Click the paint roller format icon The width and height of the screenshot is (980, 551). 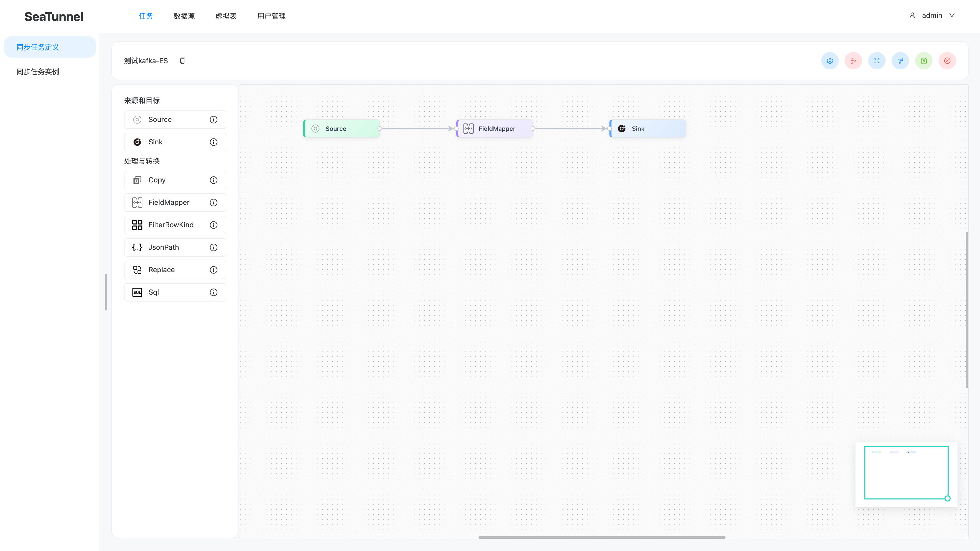click(x=900, y=61)
